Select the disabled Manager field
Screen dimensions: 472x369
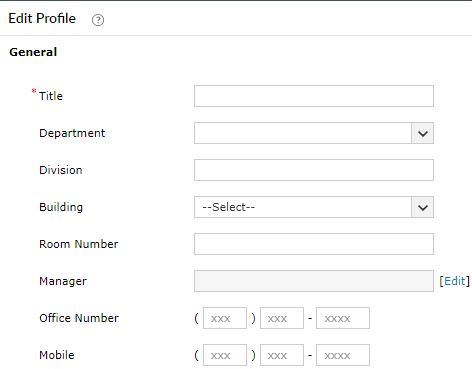tap(314, 281)
